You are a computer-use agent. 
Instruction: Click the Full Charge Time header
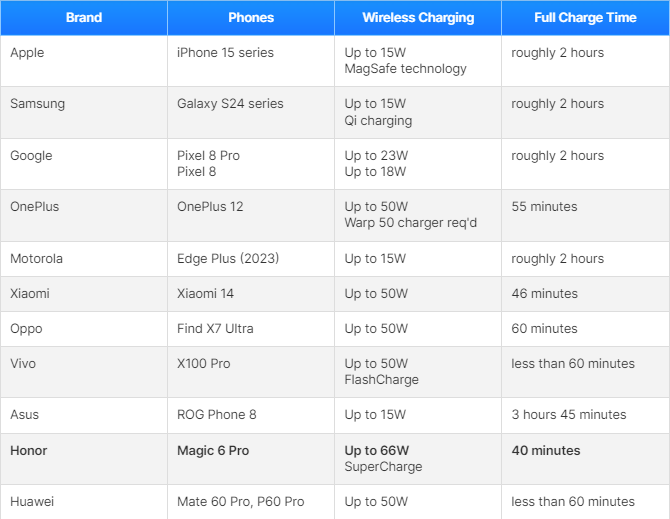[585, 18]
